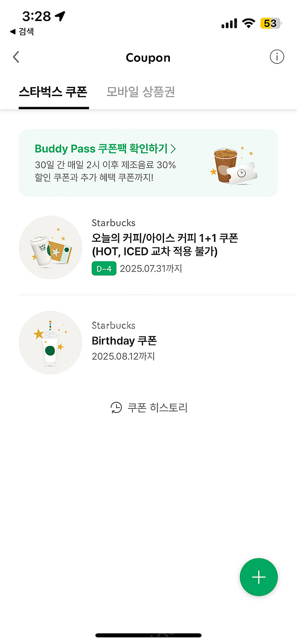The height and width of the screenshot is (644, 297).
Task: Tap the battery level indicator
Action: [x=270, y=23]
